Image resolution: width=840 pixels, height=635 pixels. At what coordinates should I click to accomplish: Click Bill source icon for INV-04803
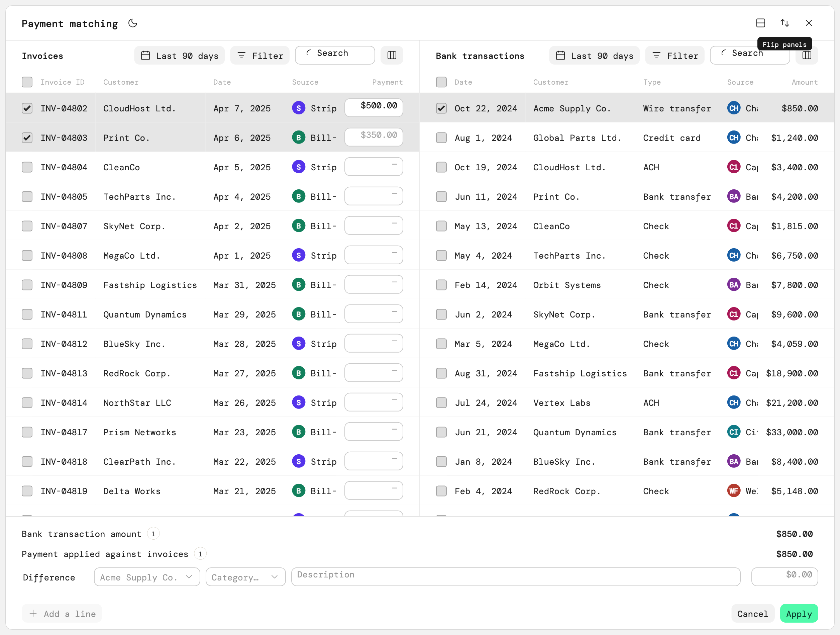[299, 137]
